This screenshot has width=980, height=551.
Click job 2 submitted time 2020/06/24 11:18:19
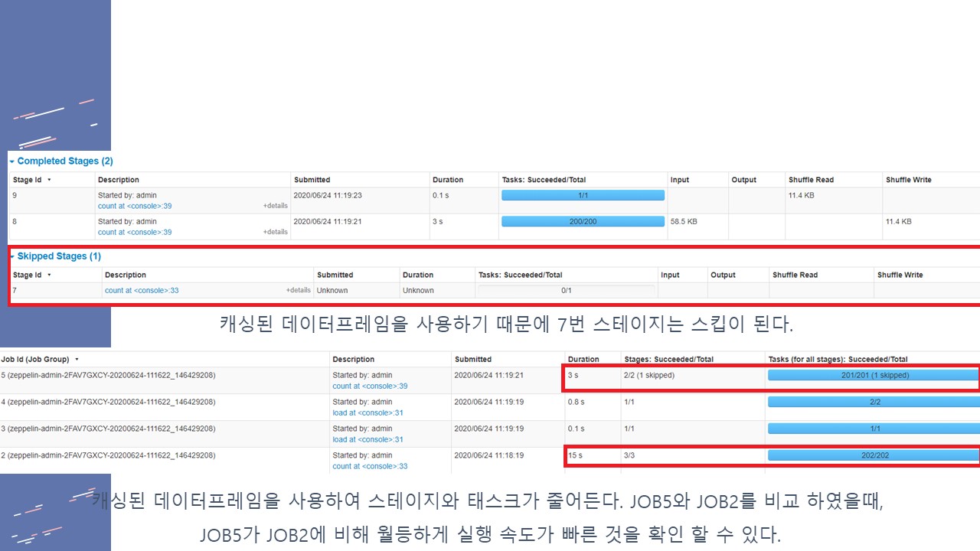pos(488,455)
